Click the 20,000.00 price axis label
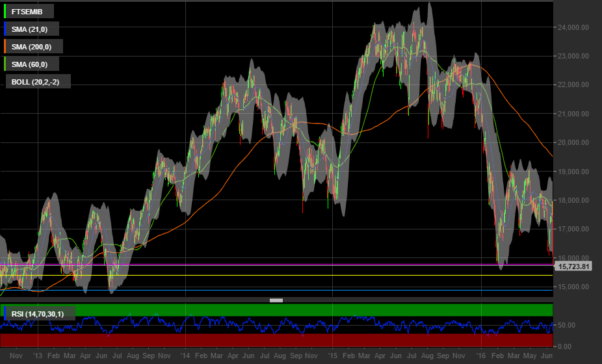The width and height of the screenshot is (602, 364). pos(573,142)
